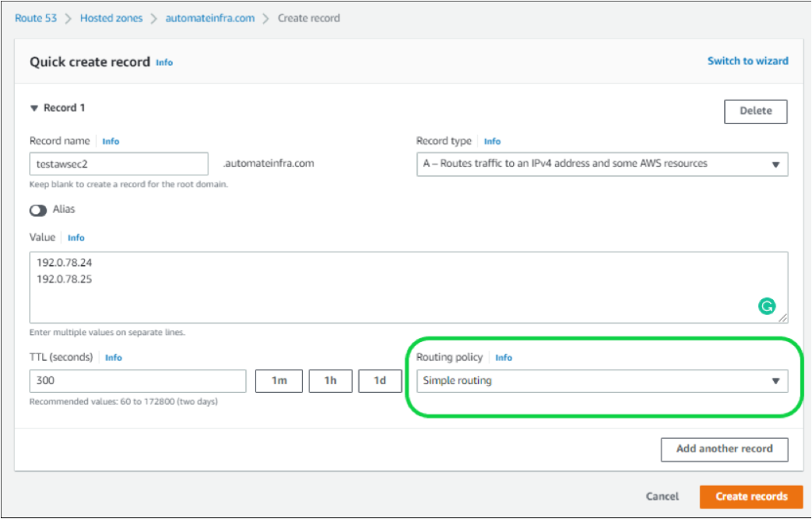This screenshot has width=812, height=519.
Task: Click inside the testawsec2 record name field
Action: [x=118, y=163]
